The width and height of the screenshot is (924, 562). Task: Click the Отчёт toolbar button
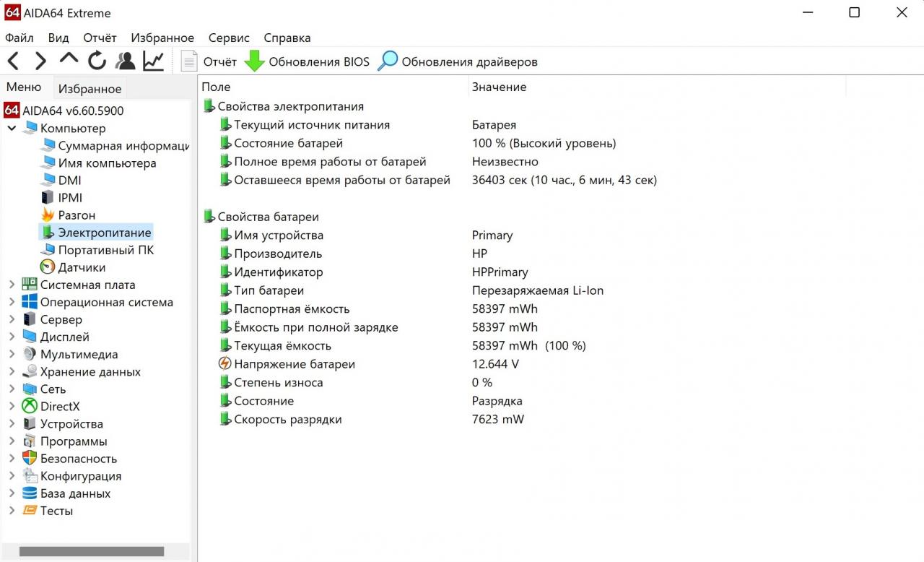[209, 62]
